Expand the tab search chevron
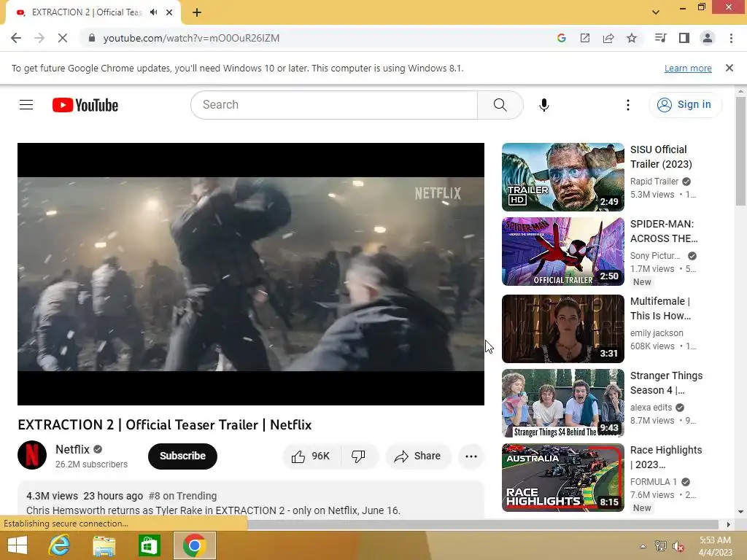The height and width of the screenshot is (560, 747). point(656,12)
